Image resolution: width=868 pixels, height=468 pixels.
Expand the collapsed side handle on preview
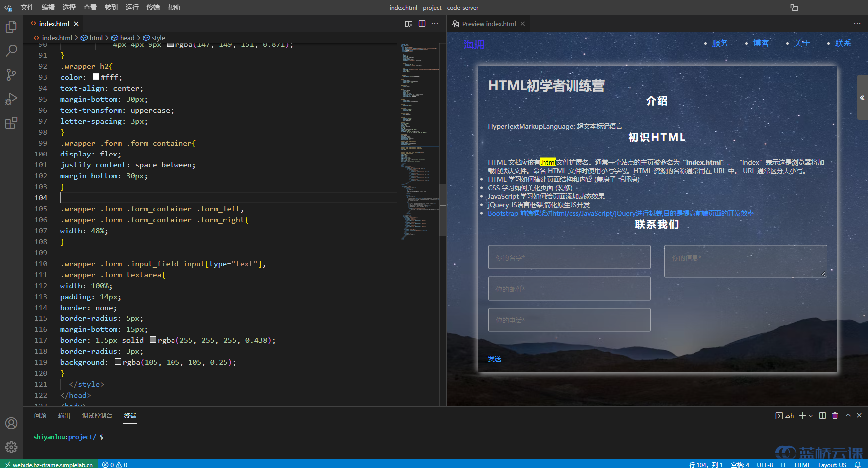[862, 98]
